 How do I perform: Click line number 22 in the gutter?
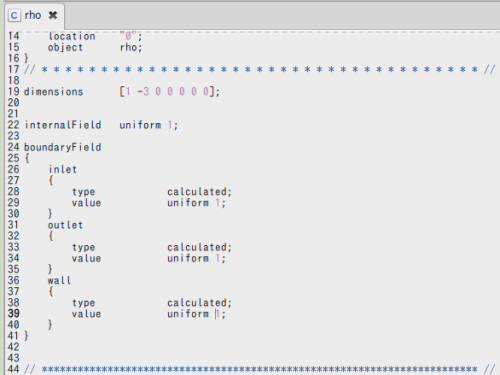tap(14, 125)
